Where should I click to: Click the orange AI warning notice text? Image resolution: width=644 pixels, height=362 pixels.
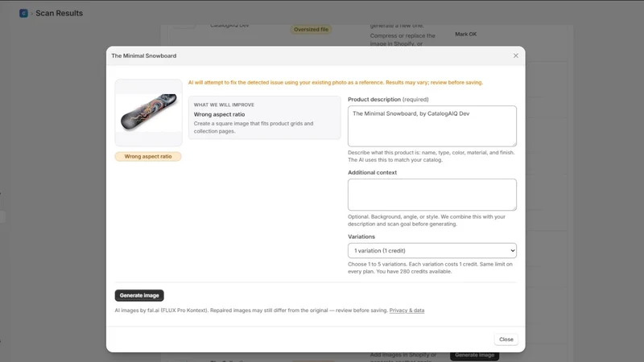point(336,83)
